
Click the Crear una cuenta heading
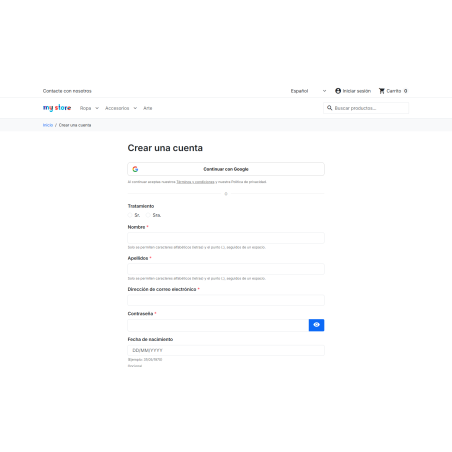[165, 148]
